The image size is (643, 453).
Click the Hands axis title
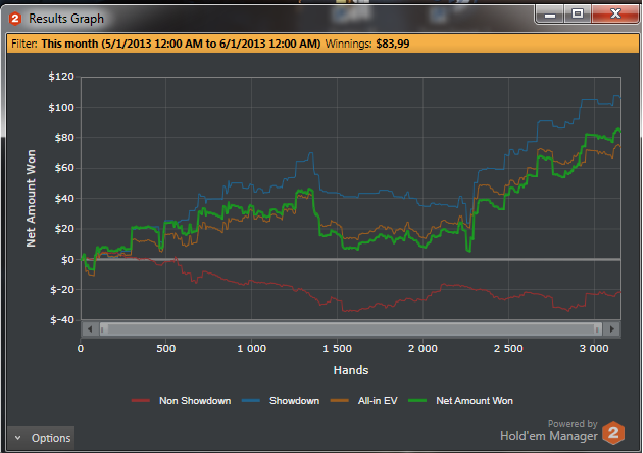coord(351,370)
